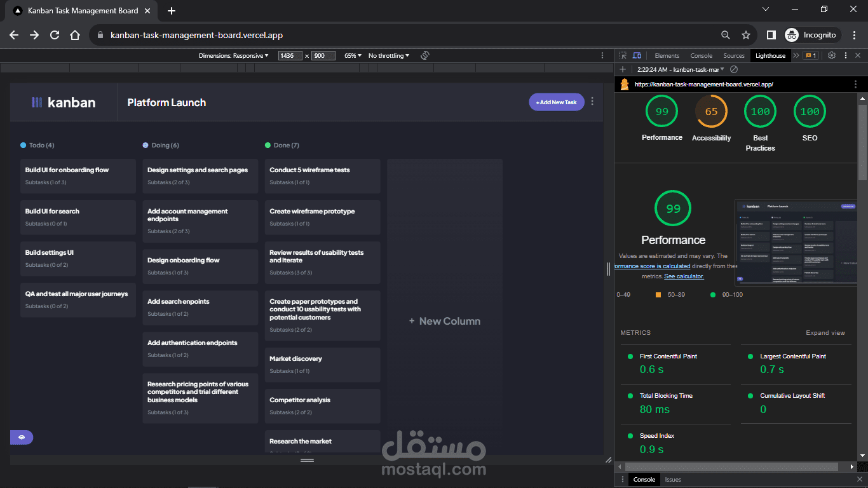Click the New Column button
Viewport: 868px width, 488px height.
click(x=445, y=322)
